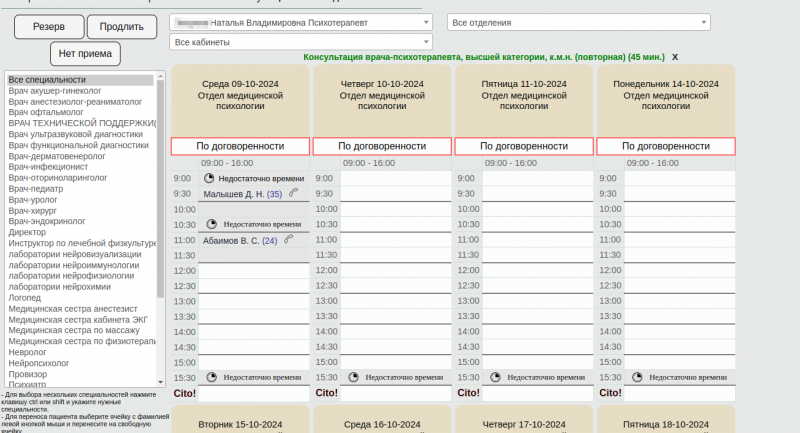Image resolution: width=800 pixels, height=433 pixels.
Task: Click the clock icon at 15:30 on Thursday 10-10-2024
Action: pos(354,378)
